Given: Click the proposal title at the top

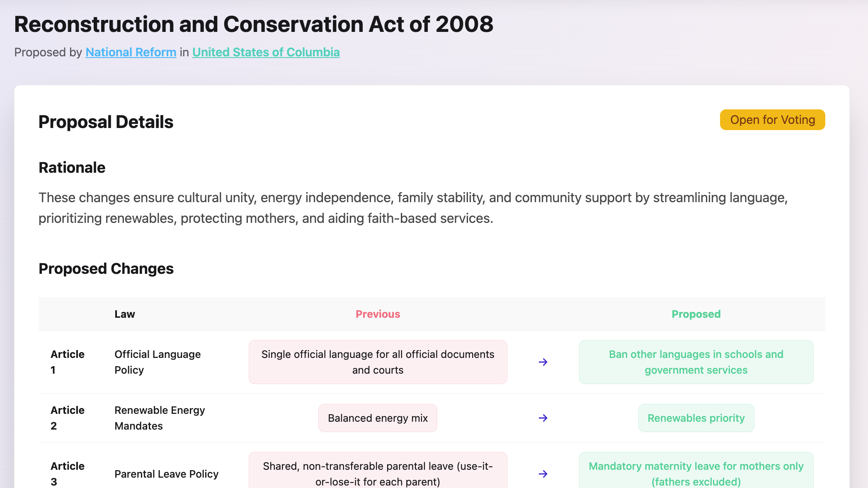Looking at the screenshot, I should [x=254, y=24].
